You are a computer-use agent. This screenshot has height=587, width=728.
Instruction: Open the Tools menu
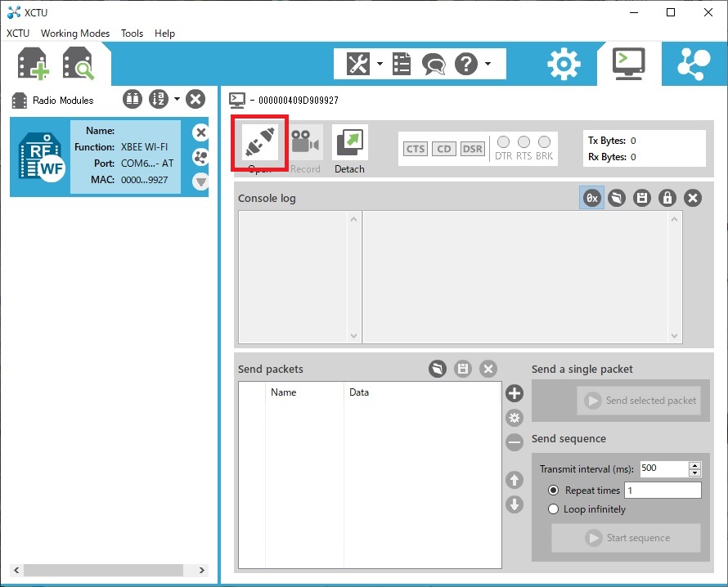pos(132,34)
